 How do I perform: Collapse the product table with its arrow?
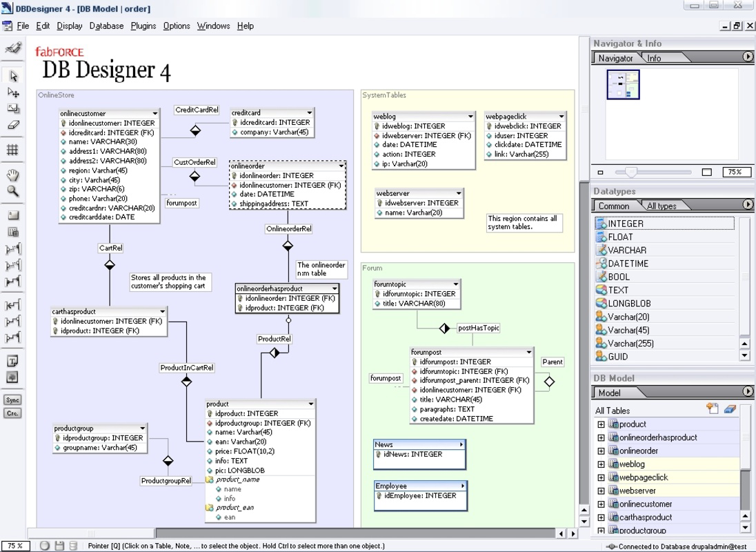click(x=311, y=404)
